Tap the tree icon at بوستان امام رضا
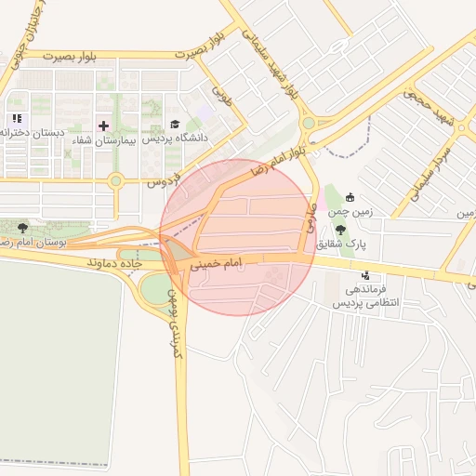Image resolution: width=476 pixels, height=476 pixels. 22,229
